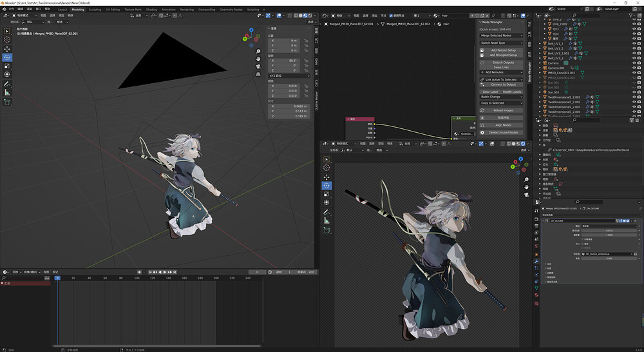Hide Belt_UV1_1 with its eye icon
The height and width of the screenshot is (352, 644).
coord(634,44)
